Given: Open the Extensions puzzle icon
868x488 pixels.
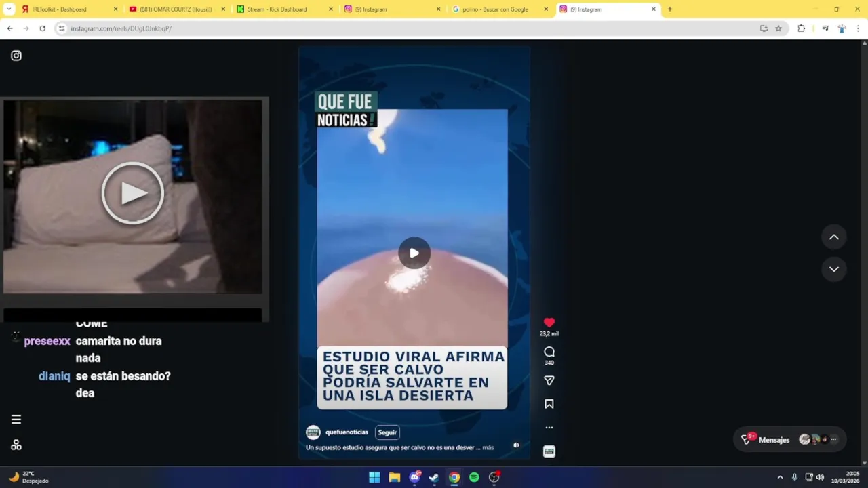Looking at the screenshot, I should (x=802, y=28).
